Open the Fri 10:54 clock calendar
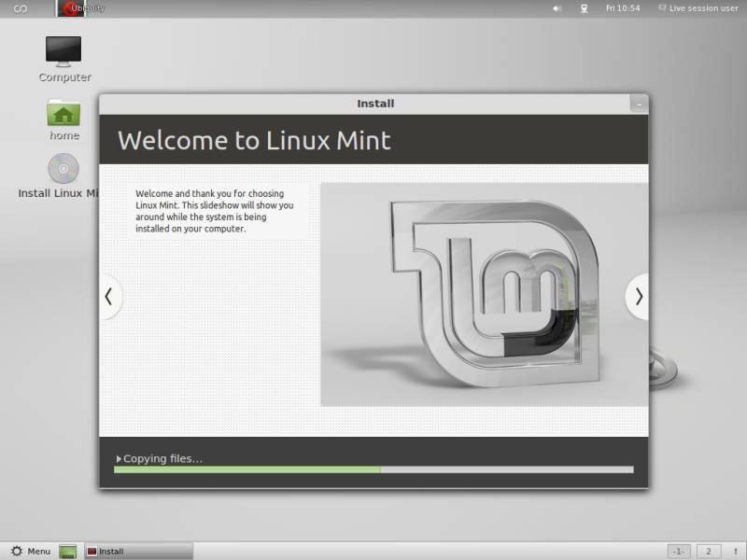The height and width of the screenshot is (560, 747). pos(623,8)
